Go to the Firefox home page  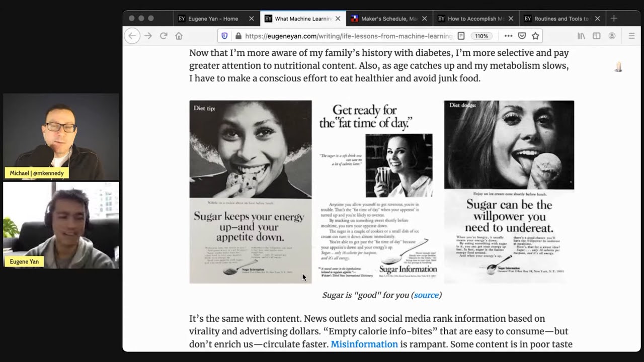(179, 36)
